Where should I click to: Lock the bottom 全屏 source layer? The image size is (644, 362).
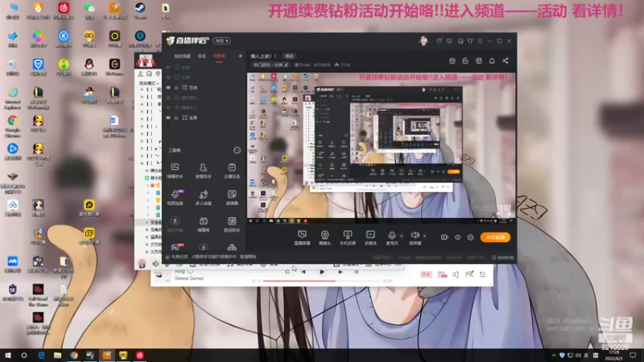click(x=176, y=117)
